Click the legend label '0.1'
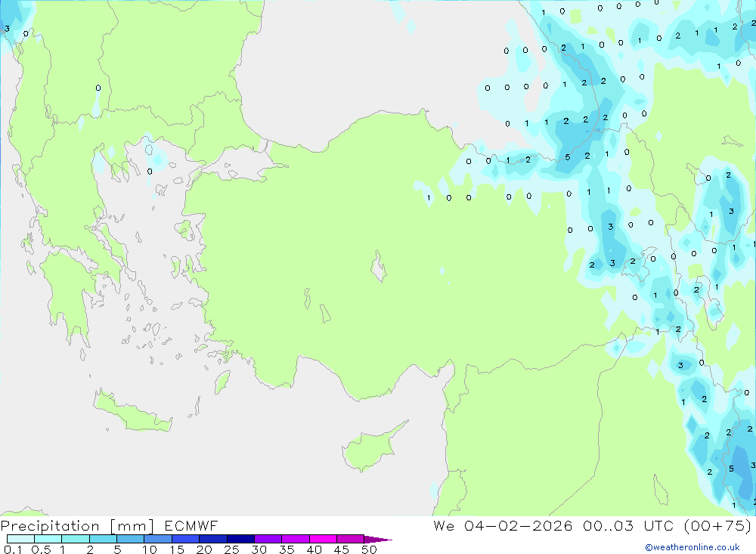The width and height of the screenshot is (756, 554). pos(13,549)
